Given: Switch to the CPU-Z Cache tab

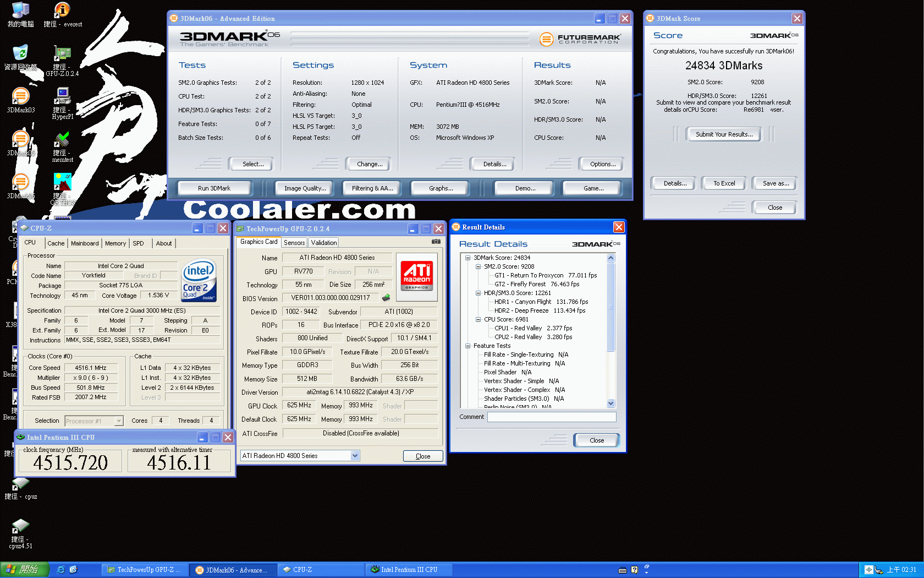Looking at the screenshot, I should pos(56,243).
